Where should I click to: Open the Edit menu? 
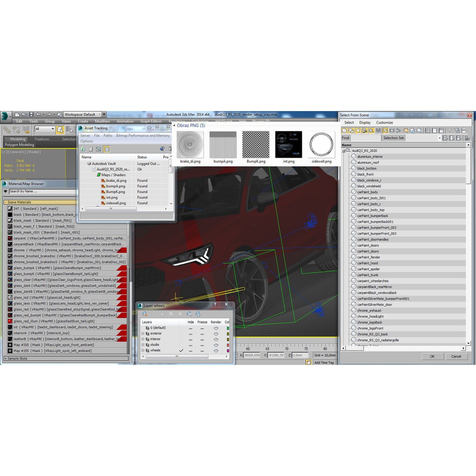point(19,121)
